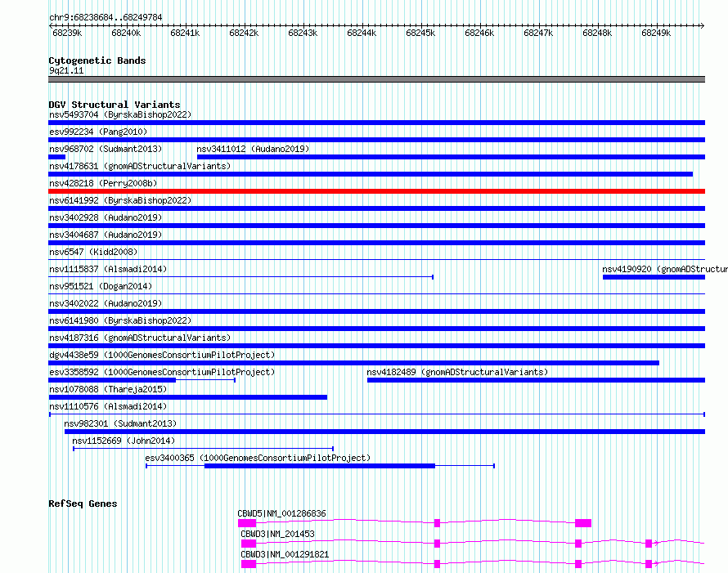Select esv3358592 (1000GenomesConsortiumPilotProject) label
The width and height of the screenshot is (728, 573).
click(x=162, y=372)
